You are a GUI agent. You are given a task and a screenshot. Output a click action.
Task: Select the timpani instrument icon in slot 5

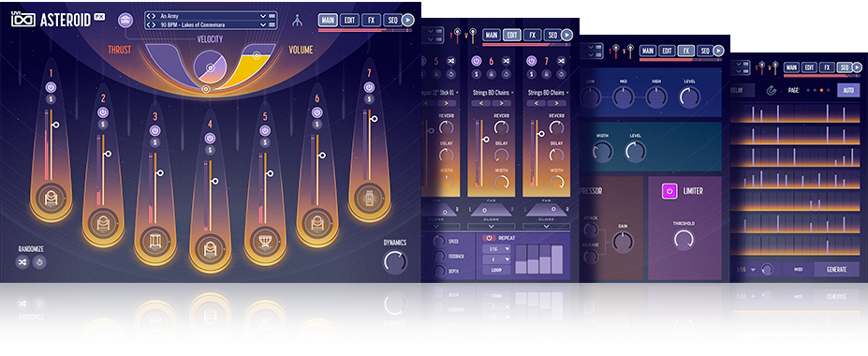click(x=266, y=242)
